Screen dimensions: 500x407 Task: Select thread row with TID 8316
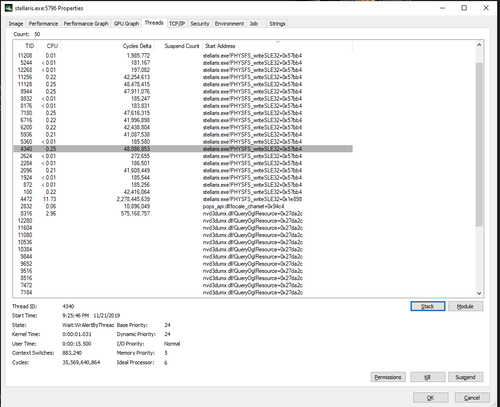click(x=183, y=213)
